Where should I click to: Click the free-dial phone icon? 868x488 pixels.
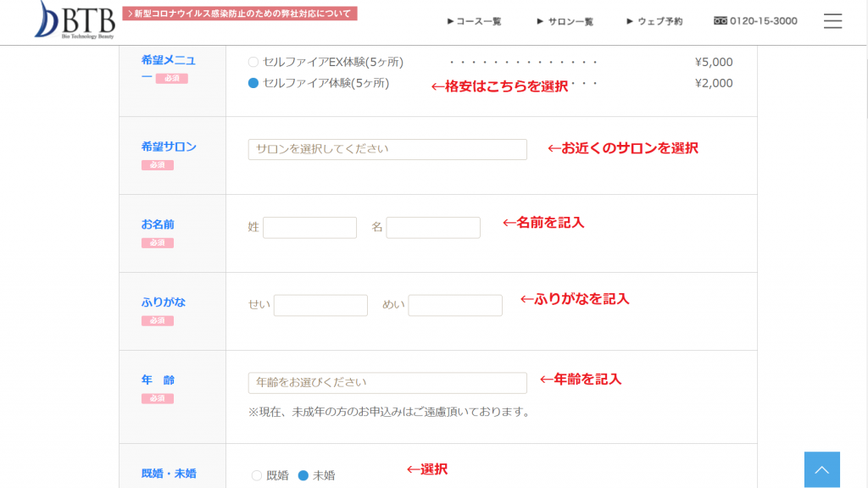coord(721,21)
